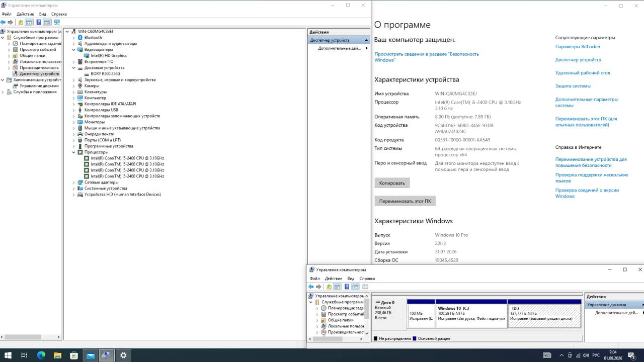Open blue Help icon in Device Manager window toolbar
The height and width of the screenshot is (362, 644).
click(39, 22)
